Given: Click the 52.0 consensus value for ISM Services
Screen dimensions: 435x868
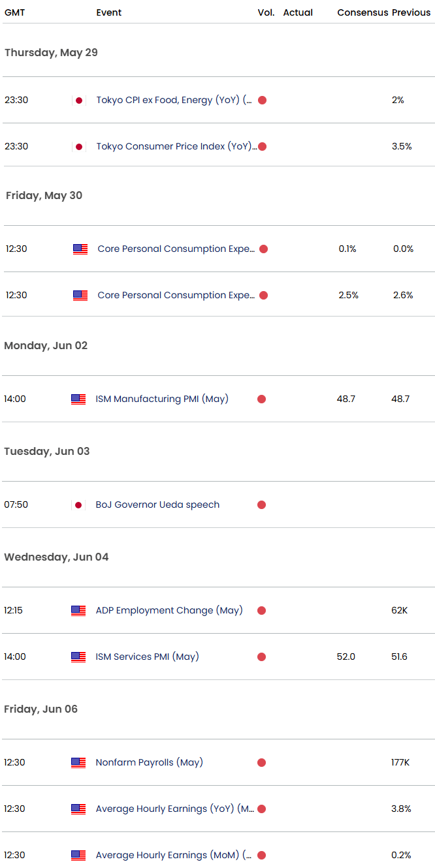Looking at the screenshot, I should (x=346, y=657).
